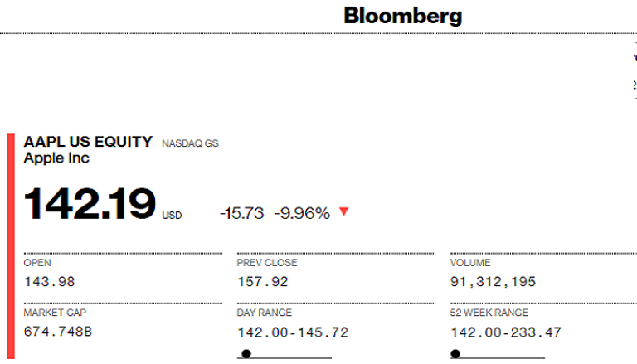Viewport: 637px width, 364px height.
Task: Click the red down arrow indicator
Action: click(x=344, y=211)
